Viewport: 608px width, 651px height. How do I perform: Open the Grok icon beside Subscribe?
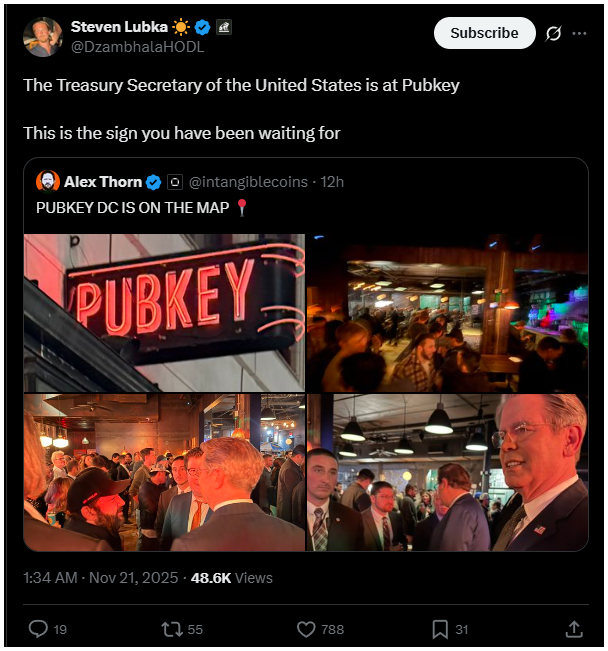[x=553, y=33]
